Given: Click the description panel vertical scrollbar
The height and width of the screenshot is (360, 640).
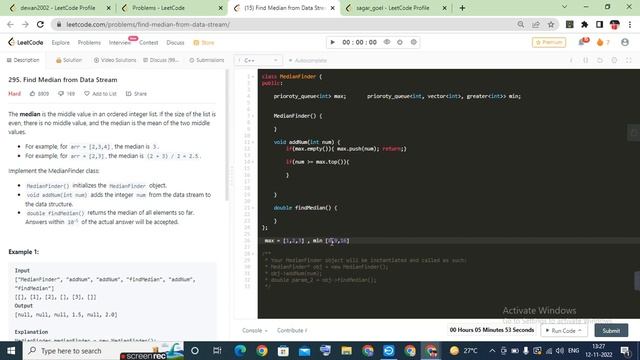Looking at the screenshot, I should tap(227, 135).
